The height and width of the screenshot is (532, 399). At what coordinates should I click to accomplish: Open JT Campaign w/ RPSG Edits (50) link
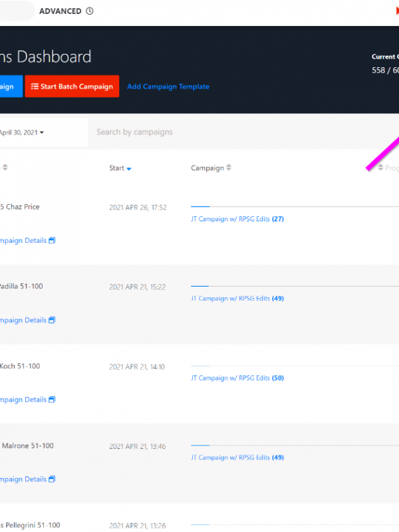237,378
